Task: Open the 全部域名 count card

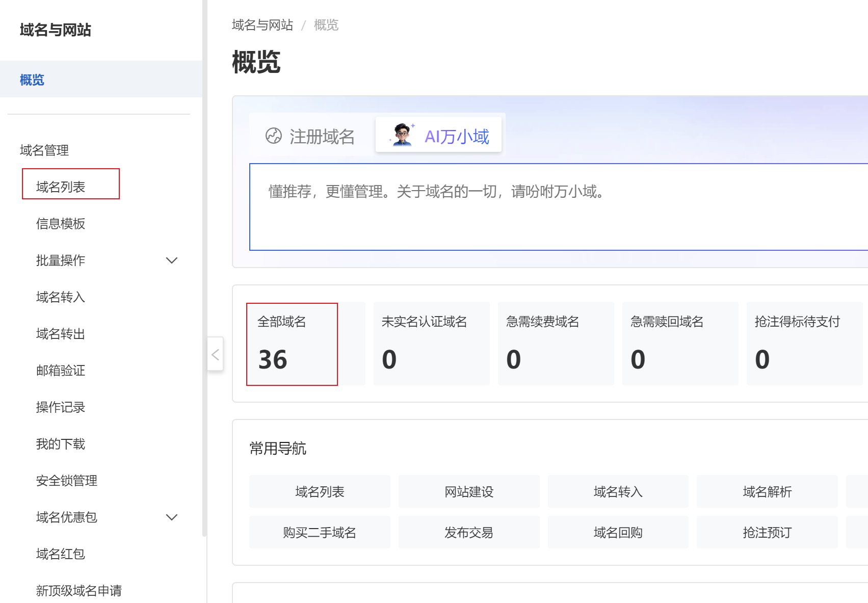Action: click(x=292, y=344)
